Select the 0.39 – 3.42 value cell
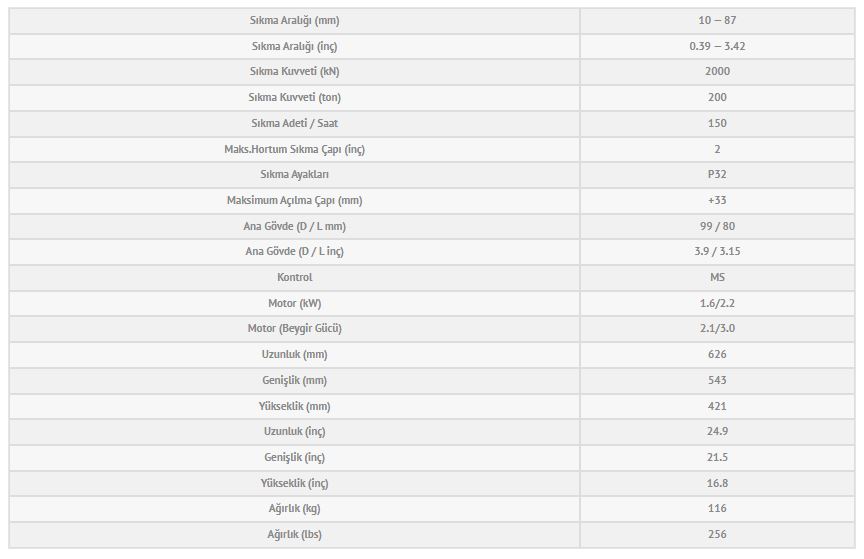The image size is (864, 559). (717, 46)
